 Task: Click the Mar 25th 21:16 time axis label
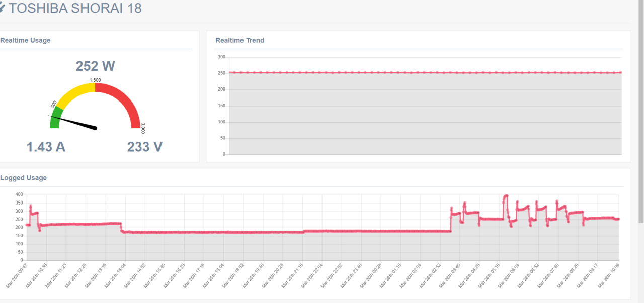[292, 275]
